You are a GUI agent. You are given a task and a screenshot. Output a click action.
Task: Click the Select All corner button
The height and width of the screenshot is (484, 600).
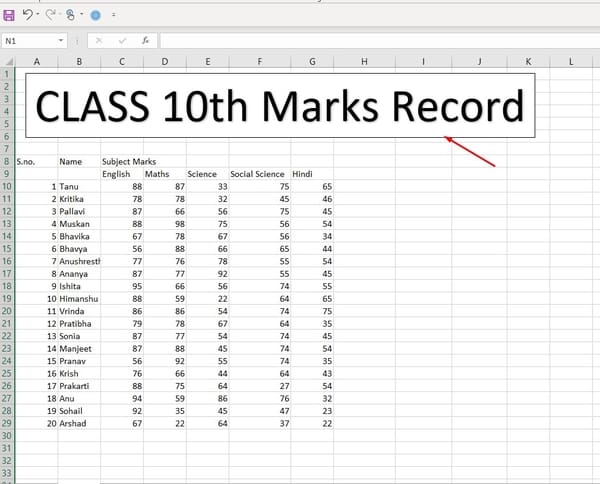(6, 62)
